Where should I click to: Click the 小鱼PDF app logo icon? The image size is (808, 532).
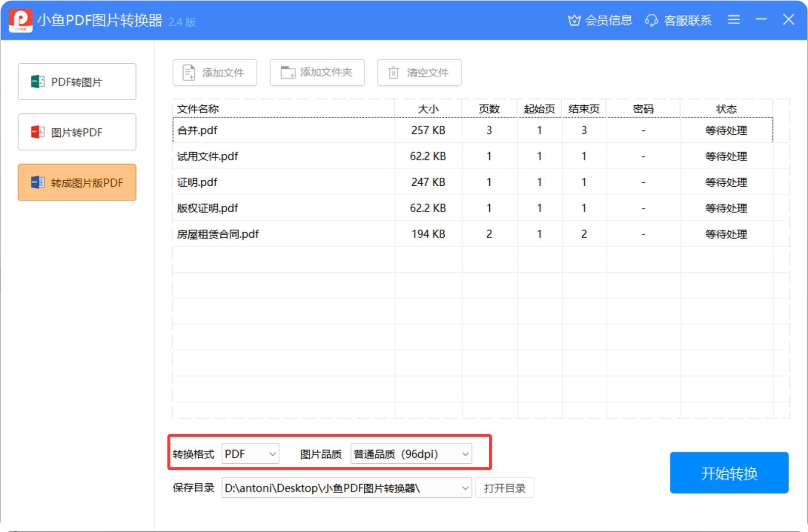21,21
